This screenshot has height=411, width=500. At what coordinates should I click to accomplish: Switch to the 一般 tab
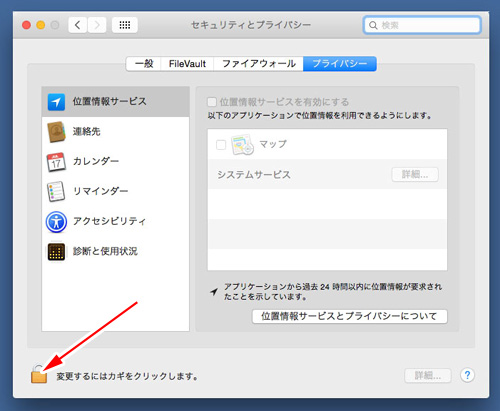pos(144,64)
